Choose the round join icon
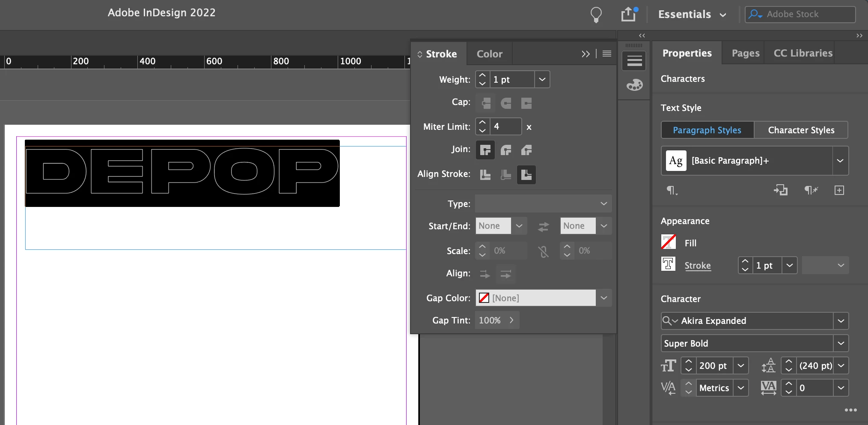 [x=506, y=150]
